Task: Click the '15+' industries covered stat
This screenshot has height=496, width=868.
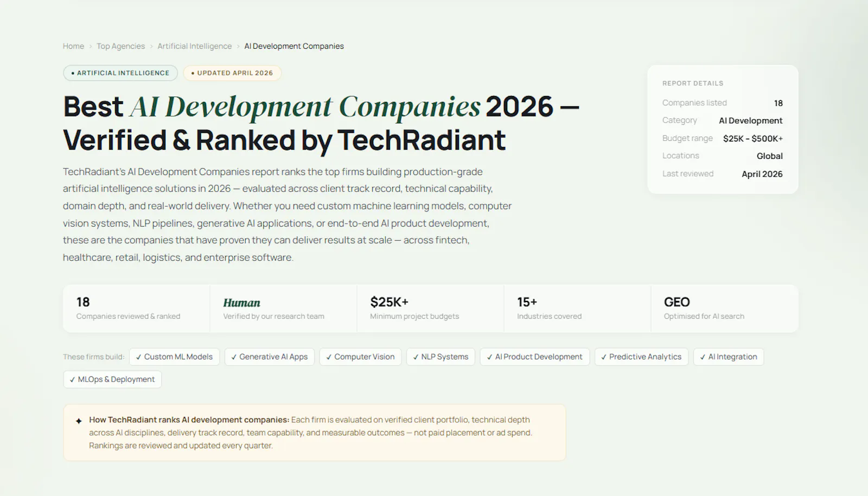Action: point(527,302)
